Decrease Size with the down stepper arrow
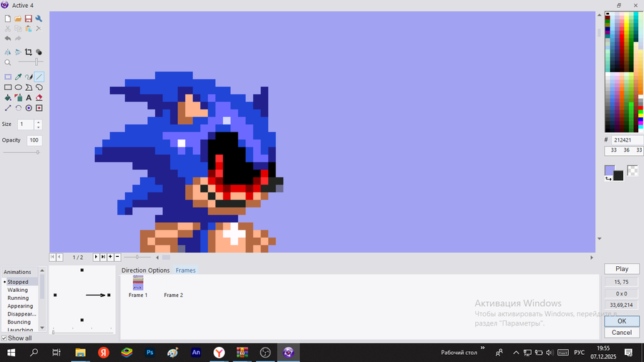The image size is (644, 362). click(x=38, y=127)
